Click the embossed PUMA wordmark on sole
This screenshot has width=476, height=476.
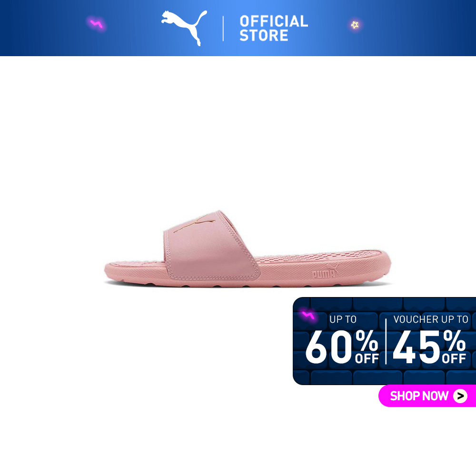pyautogui.click(x=325, y=272)
